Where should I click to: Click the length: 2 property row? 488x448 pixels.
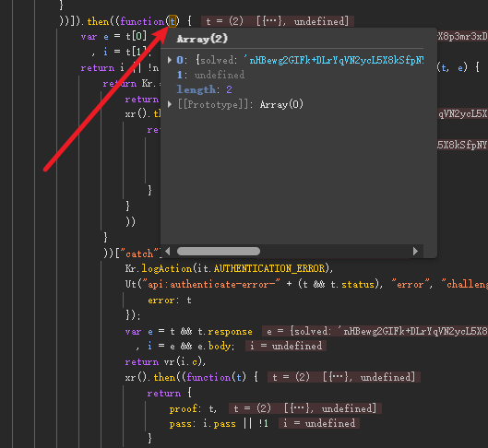tap(205, 89)
